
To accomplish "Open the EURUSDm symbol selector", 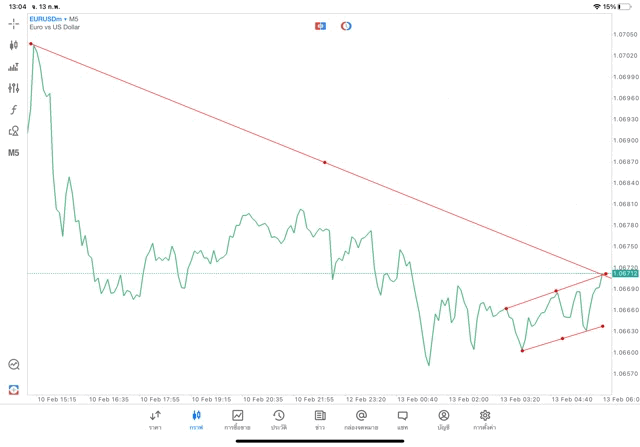I will coord(48,18).
